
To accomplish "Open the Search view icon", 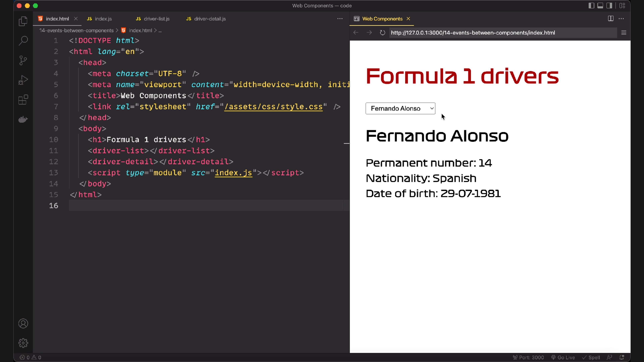I will tap(23, 41).
